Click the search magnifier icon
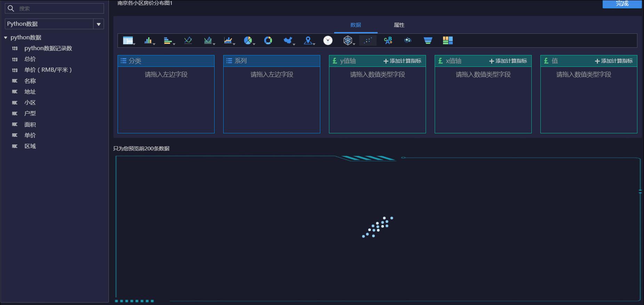The height and width of the screenshot is (305, 644). (11, 8)
